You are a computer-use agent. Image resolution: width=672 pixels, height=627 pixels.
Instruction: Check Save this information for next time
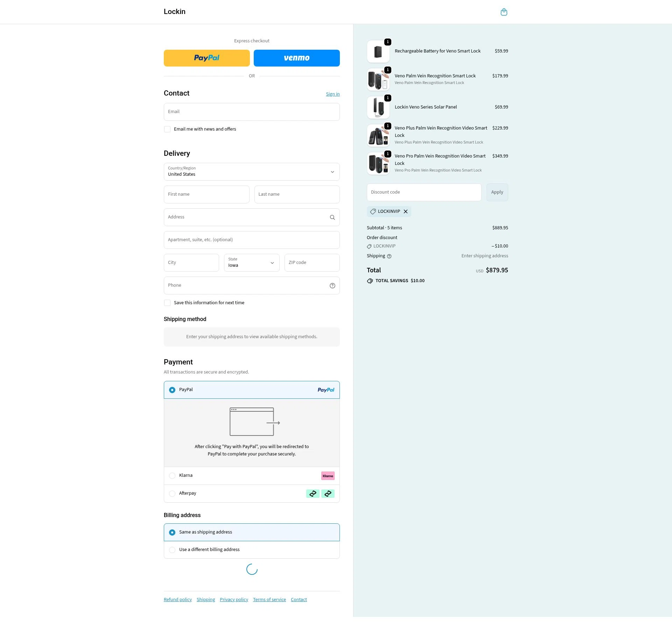[167, 302]
